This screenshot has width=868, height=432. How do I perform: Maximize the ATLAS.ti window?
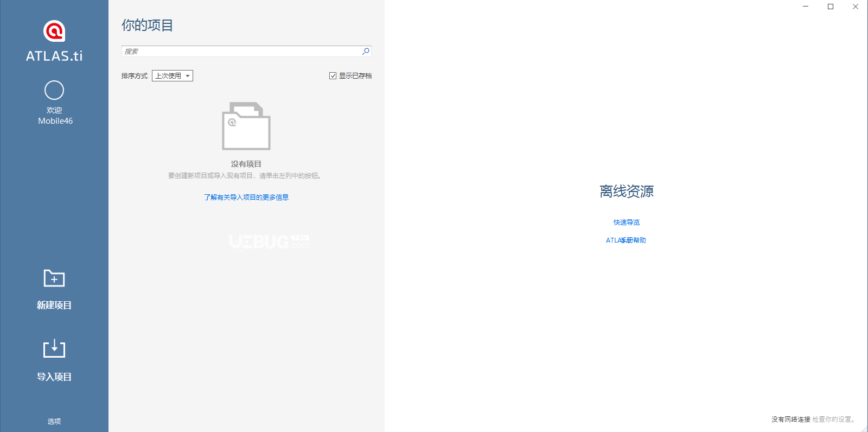(831, 7)
